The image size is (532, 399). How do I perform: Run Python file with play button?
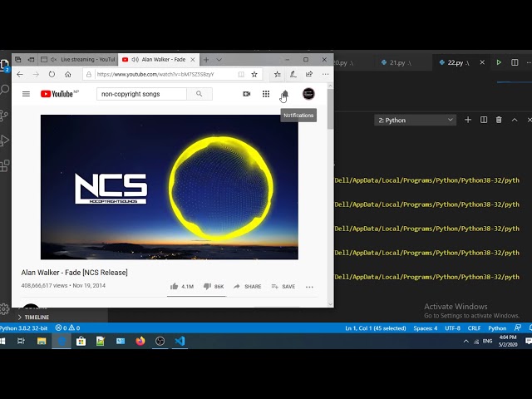[499, 62]
